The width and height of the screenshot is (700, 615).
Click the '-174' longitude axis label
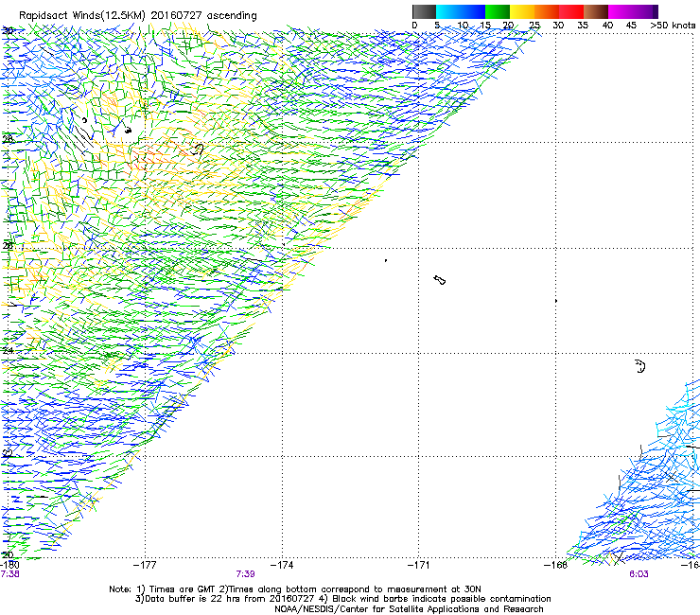pos(282,565)
